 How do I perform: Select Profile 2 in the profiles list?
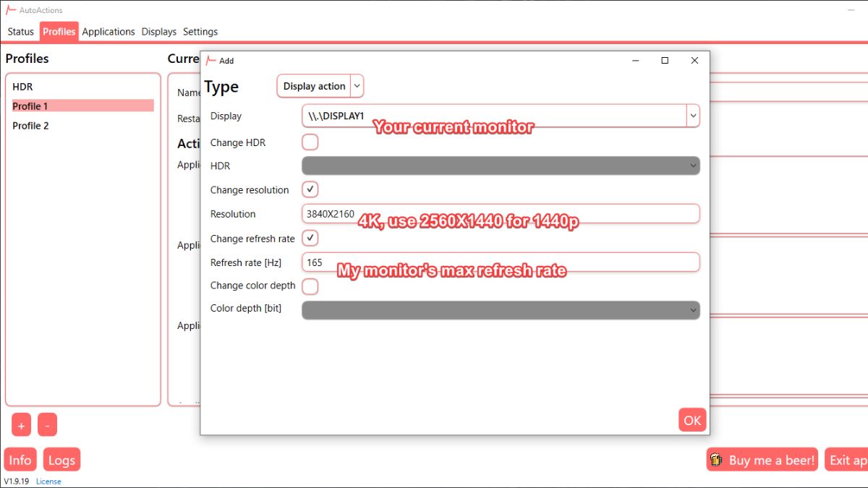[31, 125]
